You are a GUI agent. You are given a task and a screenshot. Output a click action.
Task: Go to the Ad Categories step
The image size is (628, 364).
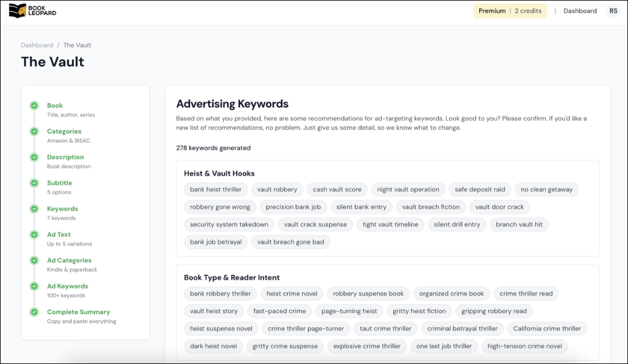click(x=69, y=260)
